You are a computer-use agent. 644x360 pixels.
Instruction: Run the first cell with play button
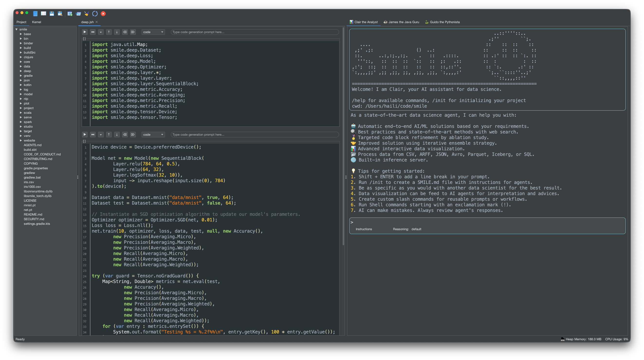point(85,32)
